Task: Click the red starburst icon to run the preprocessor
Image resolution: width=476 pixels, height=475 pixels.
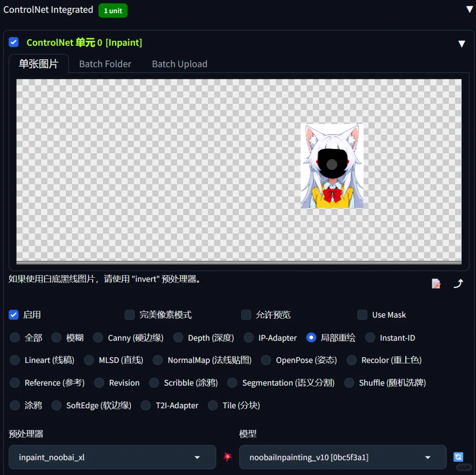Action: click(227, 457)
